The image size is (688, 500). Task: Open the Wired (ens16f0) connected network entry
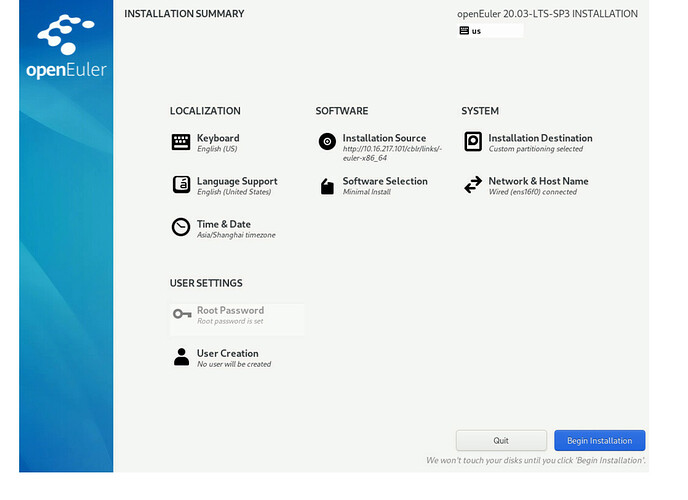(x=538, y=186)
